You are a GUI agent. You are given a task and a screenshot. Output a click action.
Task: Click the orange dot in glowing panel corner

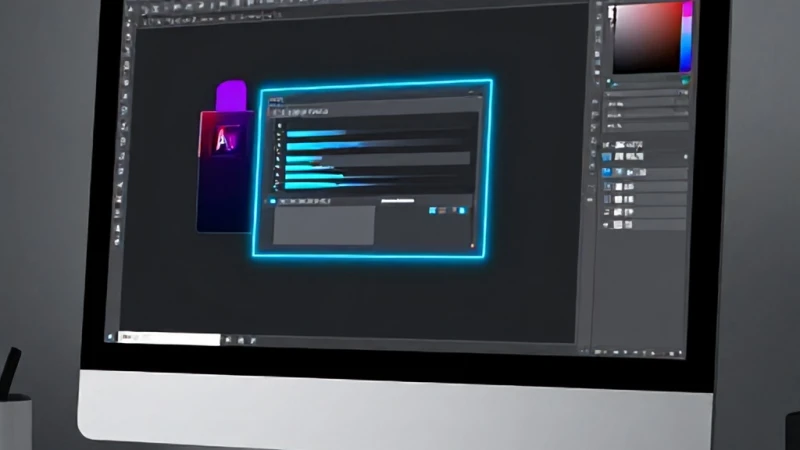472,246
